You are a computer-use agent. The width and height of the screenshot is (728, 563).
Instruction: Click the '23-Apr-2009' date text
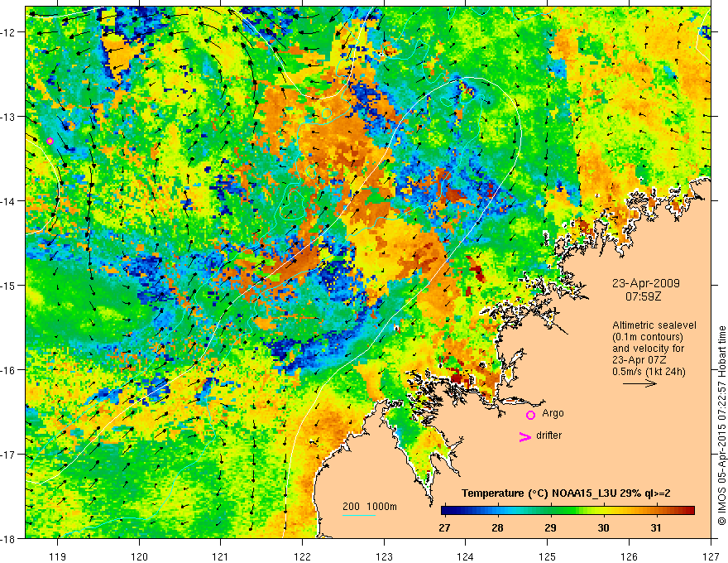click(x=646, y=283)
